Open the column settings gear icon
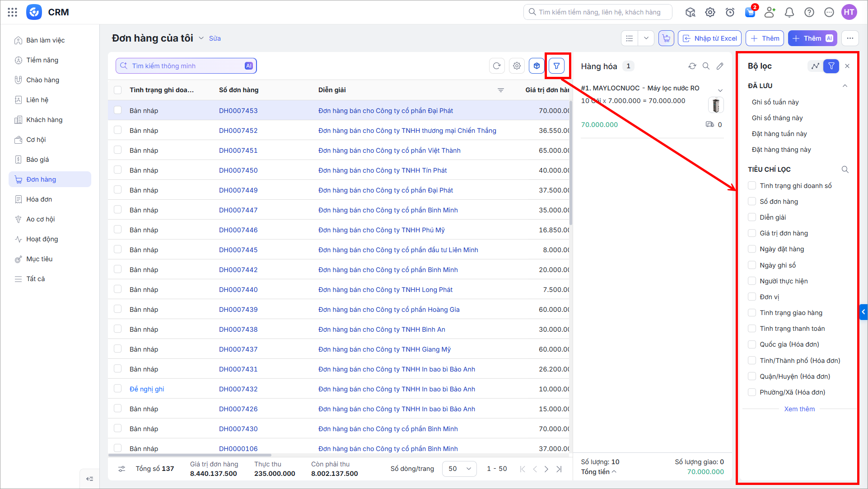Image resolution: width=868 pixels, height=489 pixels. (517, 66)
